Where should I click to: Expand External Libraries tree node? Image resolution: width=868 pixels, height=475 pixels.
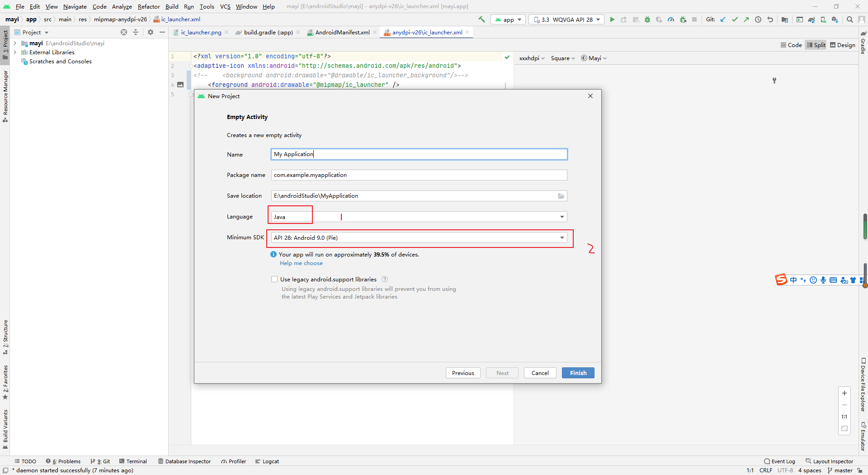pyautogui.click(x=15, y=52)
